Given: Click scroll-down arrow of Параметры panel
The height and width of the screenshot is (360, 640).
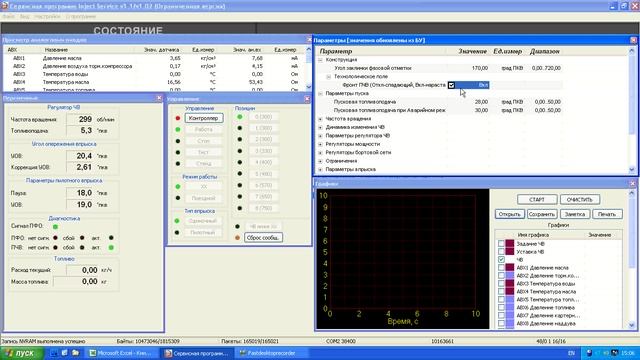Looking at the screenshot, I should point(632,169).
